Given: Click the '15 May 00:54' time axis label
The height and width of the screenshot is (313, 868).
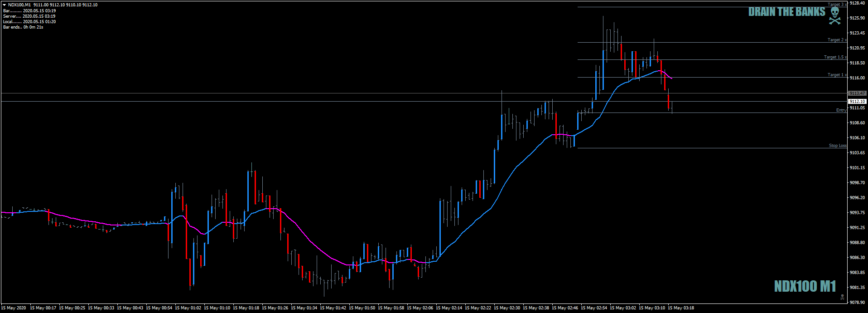Looking at the screenshot, I should click(x=159, y=308).
